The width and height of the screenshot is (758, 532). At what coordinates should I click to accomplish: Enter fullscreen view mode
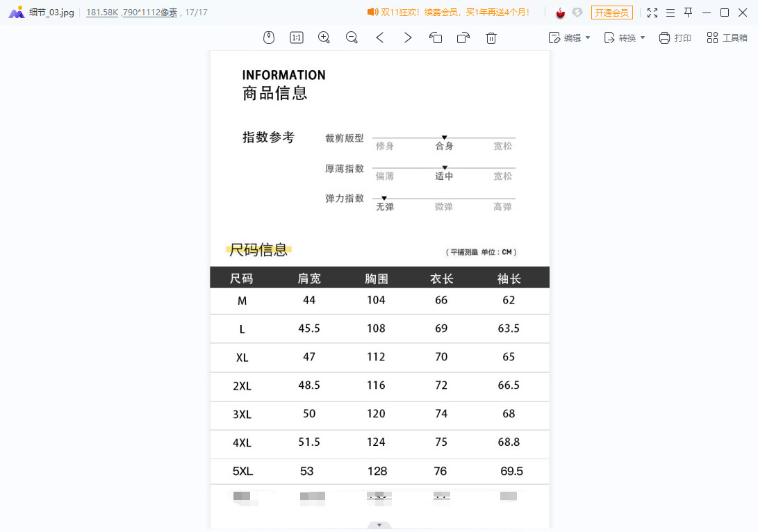point(652,13)
